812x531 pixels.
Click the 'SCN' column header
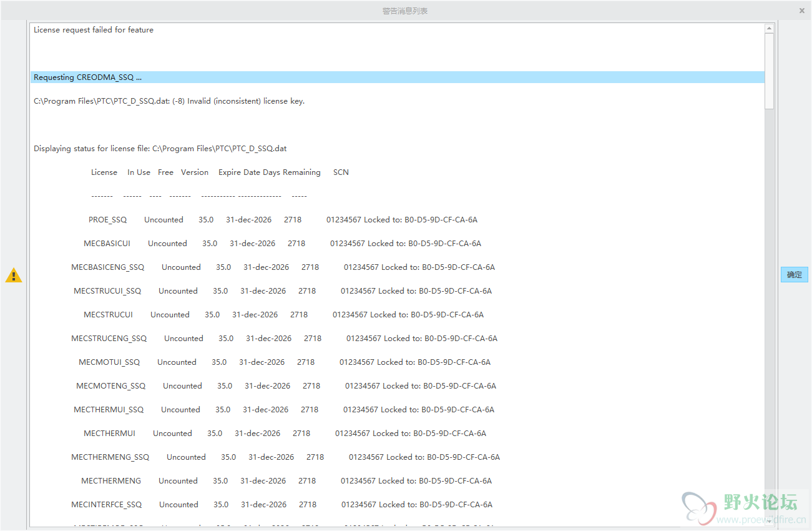(341, 172)
